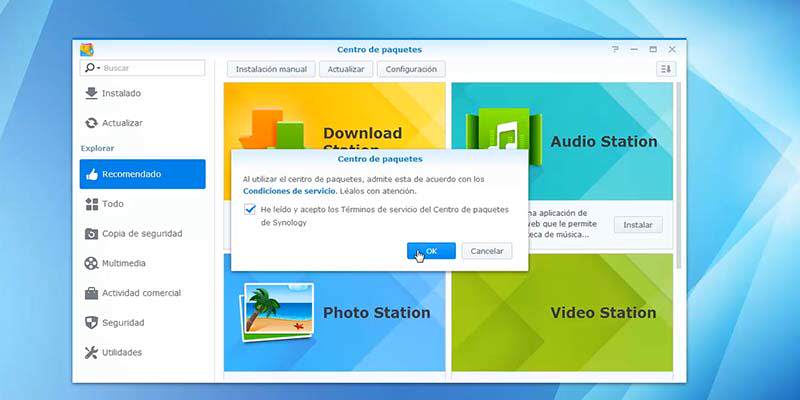
Task: Click the Multimedia film reel icon
Action: pyautogui.click(x=91, y=263)
